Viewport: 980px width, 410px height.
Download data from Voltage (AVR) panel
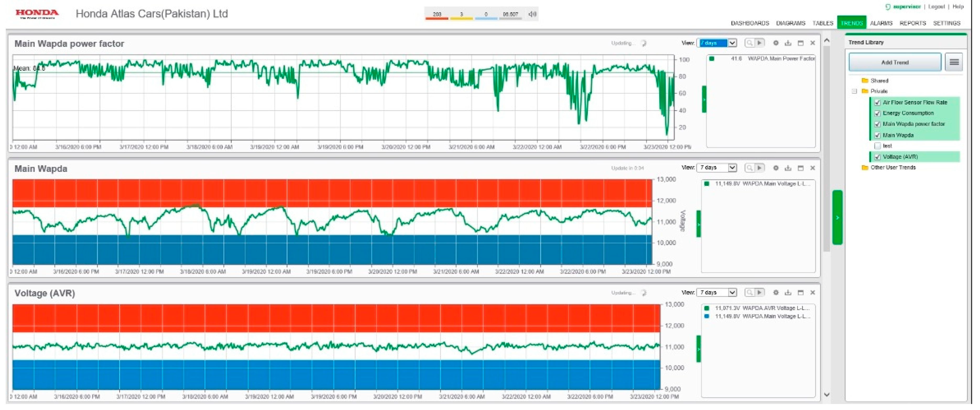(x=788, y=292)
